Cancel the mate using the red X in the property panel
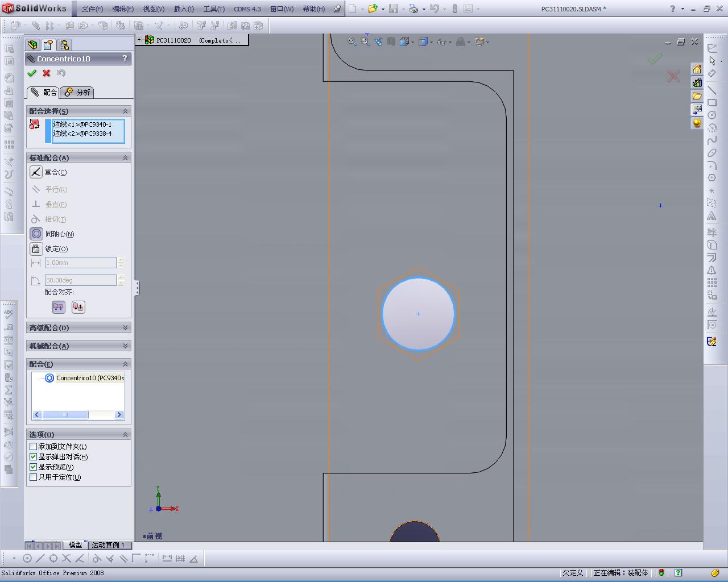Screen dimensions: 728x582 (x=47, y=73)
